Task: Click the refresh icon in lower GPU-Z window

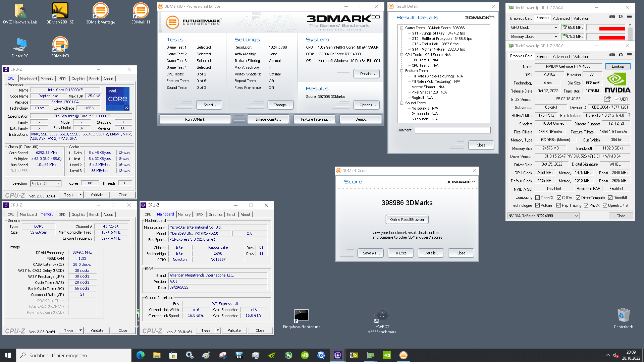Action: [x=621, y=55]
